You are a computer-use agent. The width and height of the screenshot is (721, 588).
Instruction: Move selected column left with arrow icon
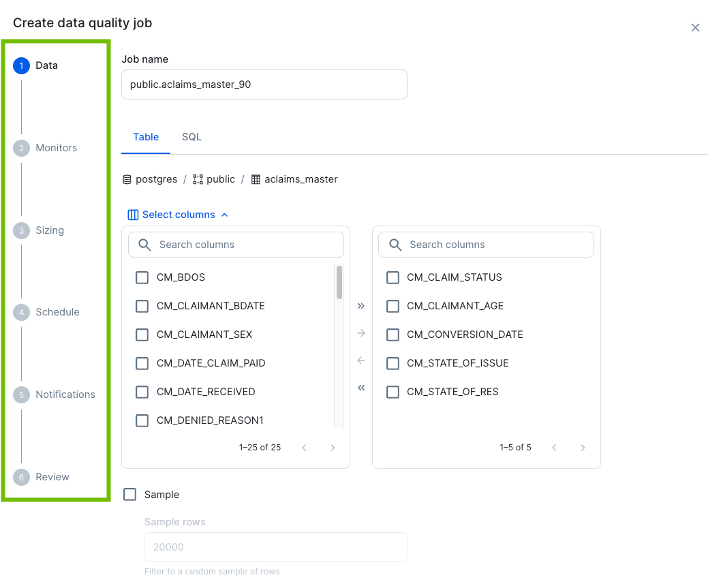(360, 360)
